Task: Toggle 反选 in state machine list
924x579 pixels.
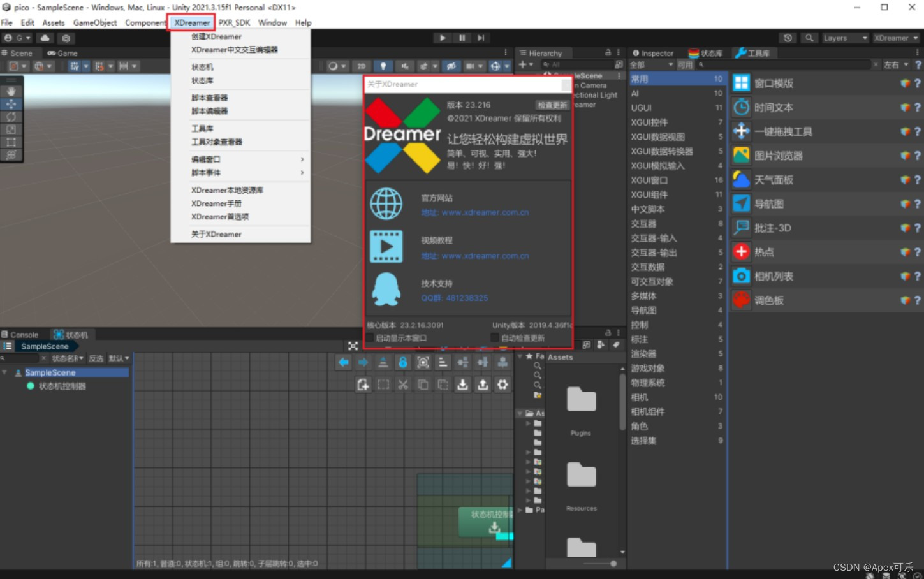Action: pos(96,358)
